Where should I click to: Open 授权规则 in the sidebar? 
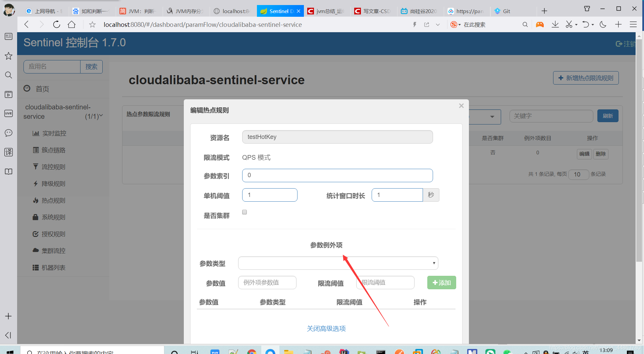49,234
